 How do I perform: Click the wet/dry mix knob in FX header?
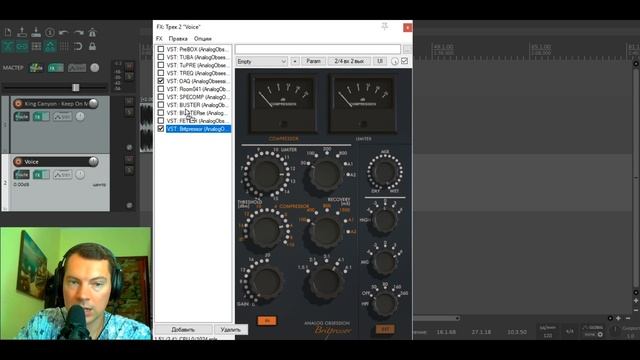coord(395,61)
